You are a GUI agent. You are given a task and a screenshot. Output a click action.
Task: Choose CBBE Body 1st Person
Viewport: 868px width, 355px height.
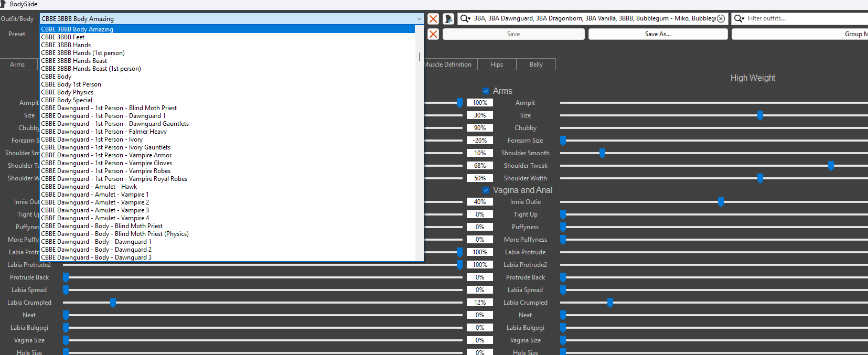pyautogui.click(x=228, y=84)
